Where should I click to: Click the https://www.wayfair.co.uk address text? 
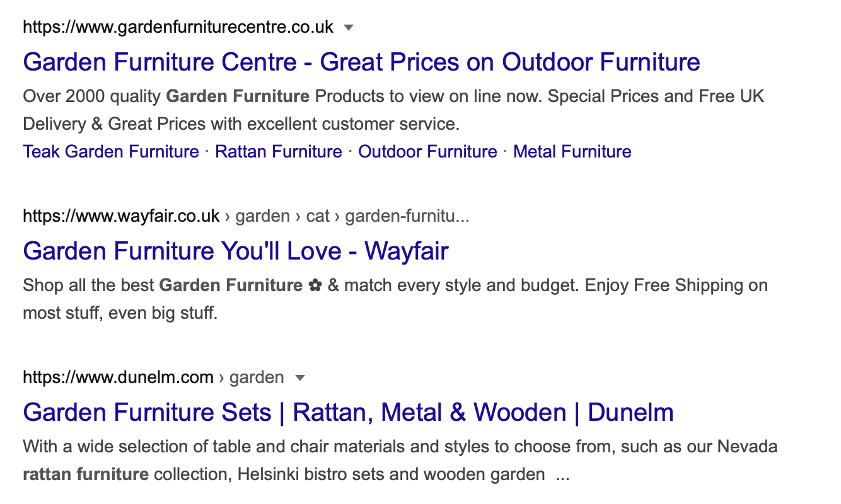pos(121,217)
